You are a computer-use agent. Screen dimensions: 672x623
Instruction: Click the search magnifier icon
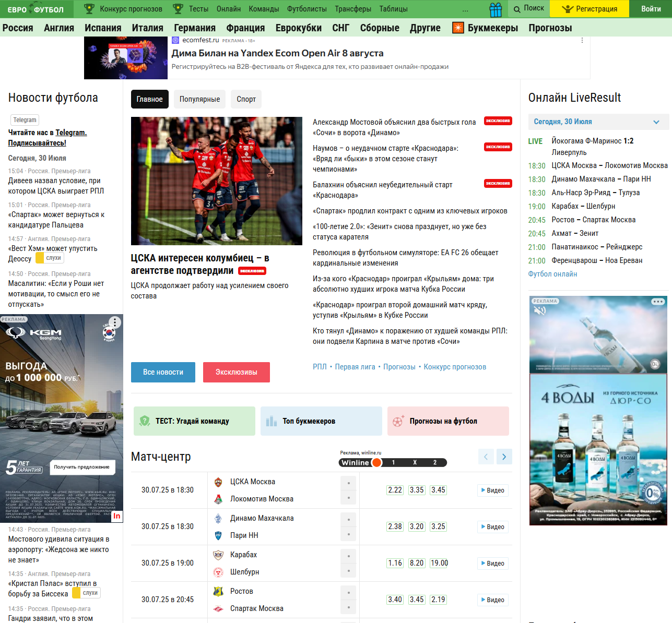(x=517, y=9)
